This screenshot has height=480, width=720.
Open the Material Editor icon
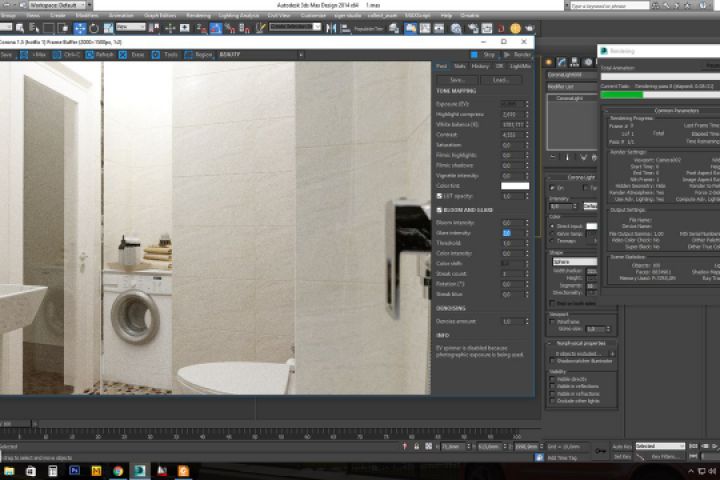[456, 28]
